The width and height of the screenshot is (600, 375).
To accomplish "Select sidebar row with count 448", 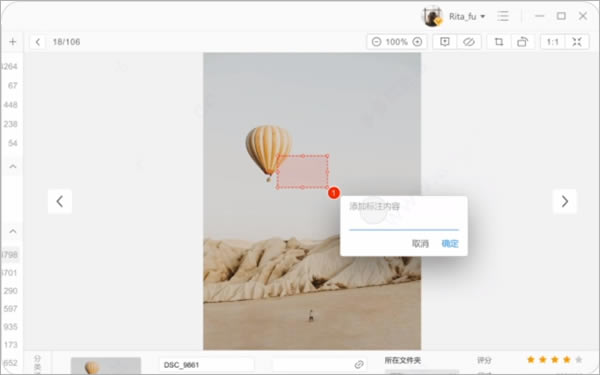I will point(11,105).
